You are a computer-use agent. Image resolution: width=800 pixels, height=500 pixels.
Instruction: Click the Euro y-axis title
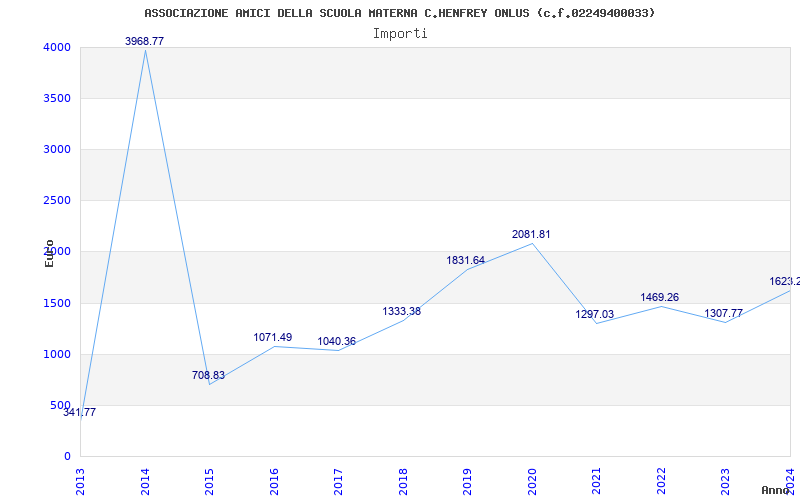49,253
